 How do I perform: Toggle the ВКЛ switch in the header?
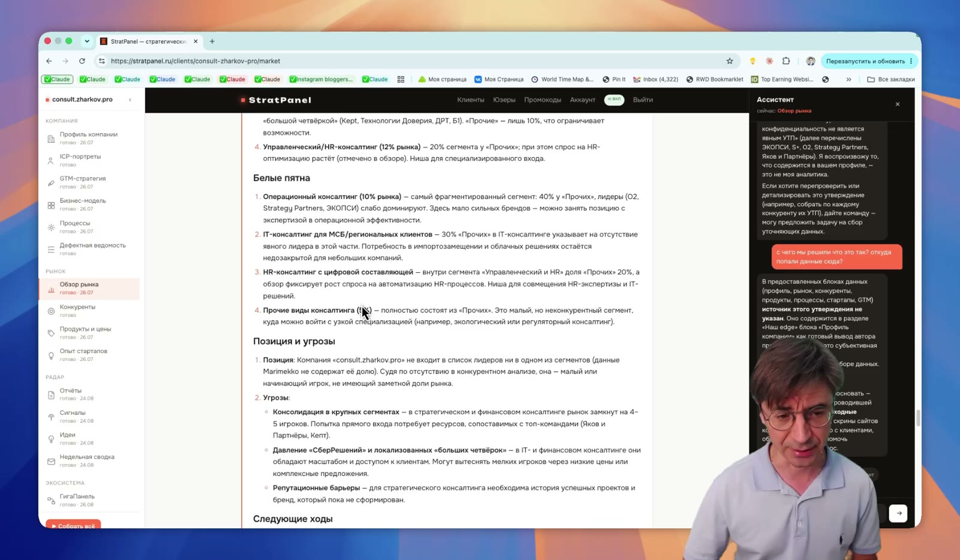(x=614, y=100)
